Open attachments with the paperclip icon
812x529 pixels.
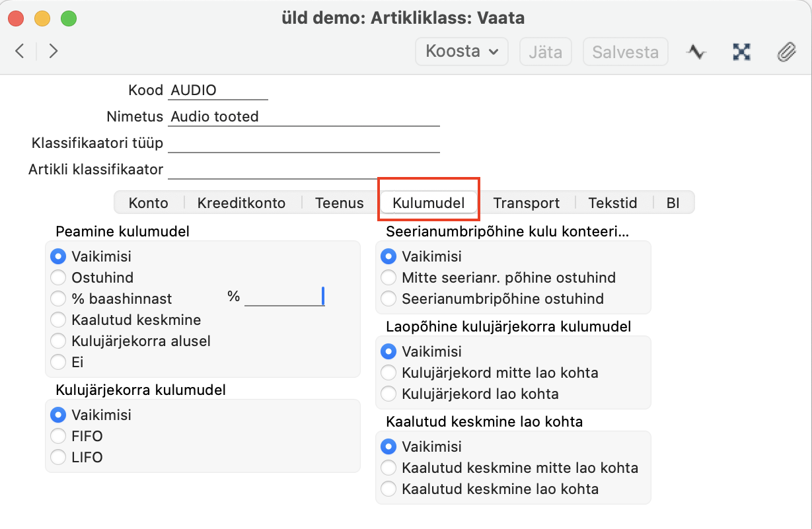(x=786, y=52)
